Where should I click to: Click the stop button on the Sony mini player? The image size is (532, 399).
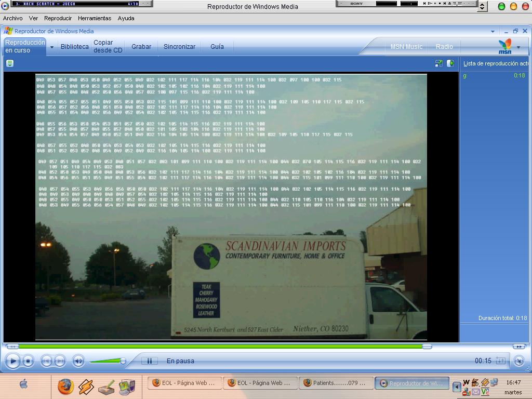click(440, 4)
